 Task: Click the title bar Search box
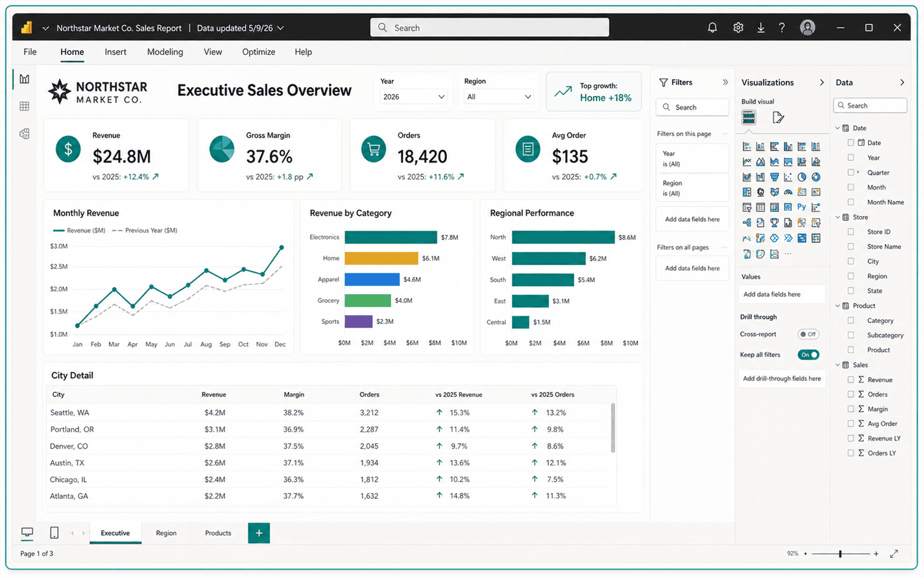(x=490, y=27)
